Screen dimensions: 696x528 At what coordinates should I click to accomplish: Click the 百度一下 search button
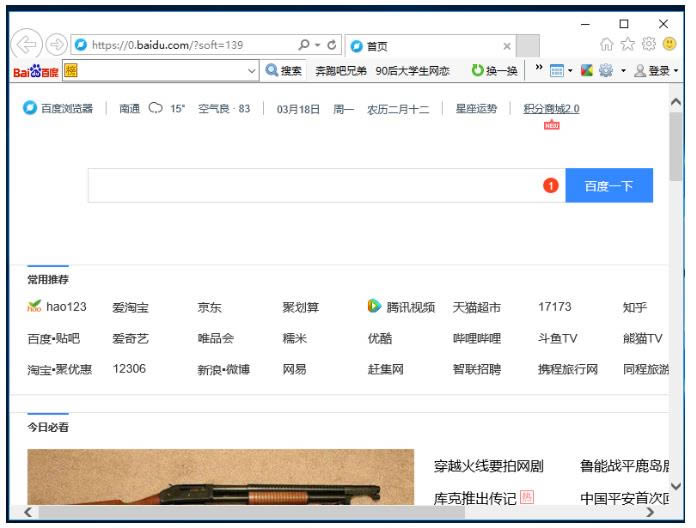608,186
